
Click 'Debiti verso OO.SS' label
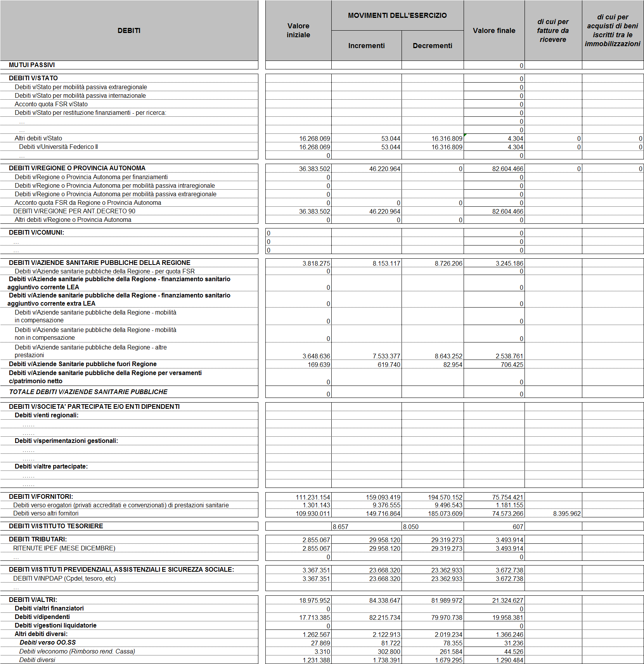48,642
